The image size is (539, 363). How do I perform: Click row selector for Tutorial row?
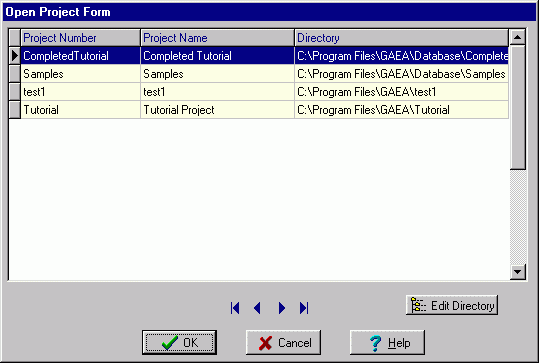(14, 110)
